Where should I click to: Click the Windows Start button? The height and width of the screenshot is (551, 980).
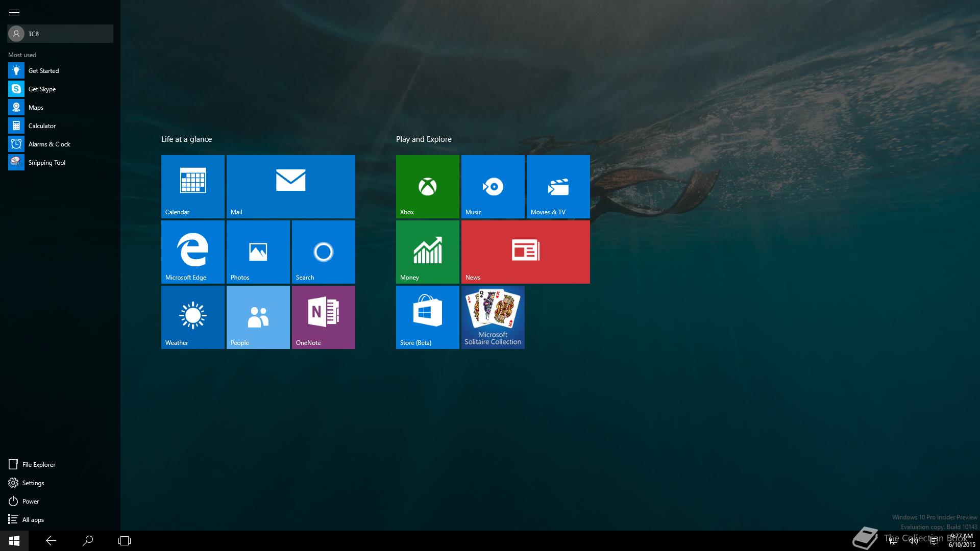tap(14, 541)
